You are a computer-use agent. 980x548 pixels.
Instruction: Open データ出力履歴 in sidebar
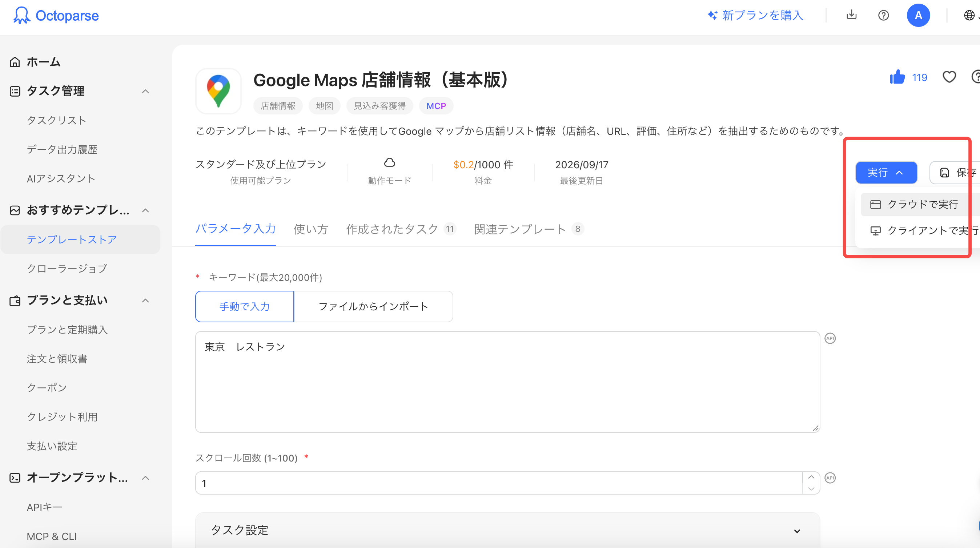[62, 150]
